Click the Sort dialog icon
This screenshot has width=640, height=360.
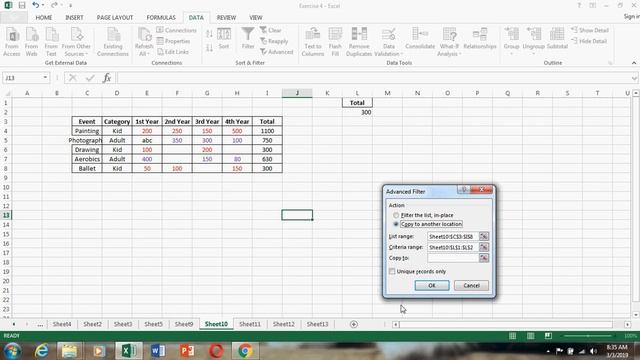(x=224, y=39)
